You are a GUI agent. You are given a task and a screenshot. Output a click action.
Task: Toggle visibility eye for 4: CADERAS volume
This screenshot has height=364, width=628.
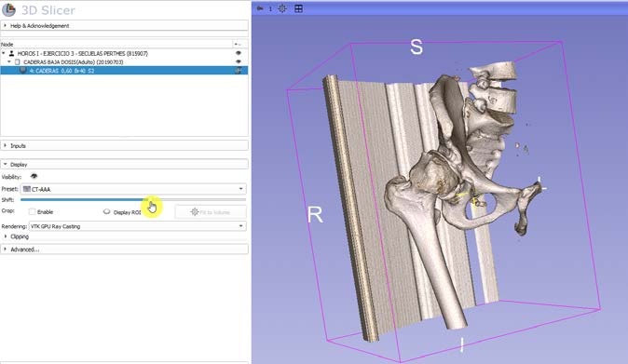coord(239,71)
